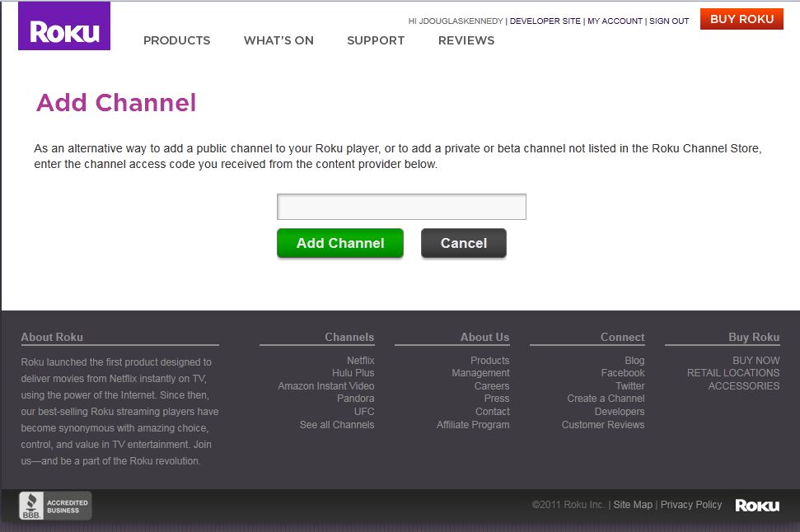Open the Site Map link
800x532 pixels.
(633, 505)
